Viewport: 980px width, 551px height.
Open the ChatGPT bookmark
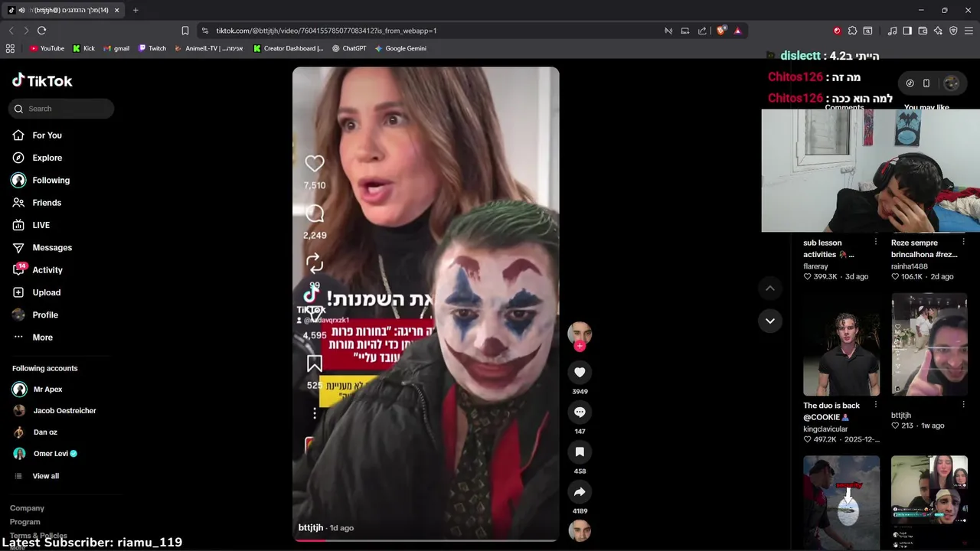349,48
